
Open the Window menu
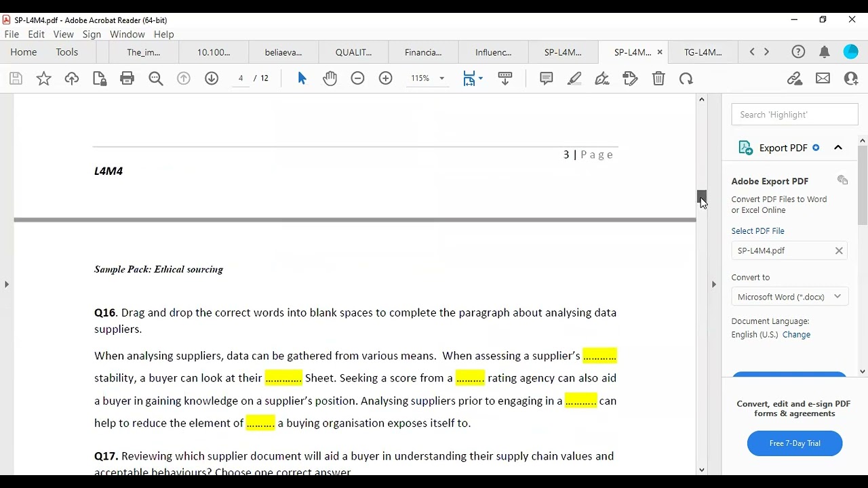(127, 34)
